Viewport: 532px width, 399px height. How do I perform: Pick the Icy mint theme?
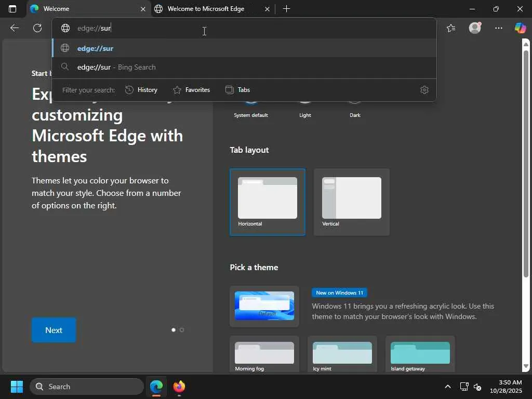coord(342,354)
